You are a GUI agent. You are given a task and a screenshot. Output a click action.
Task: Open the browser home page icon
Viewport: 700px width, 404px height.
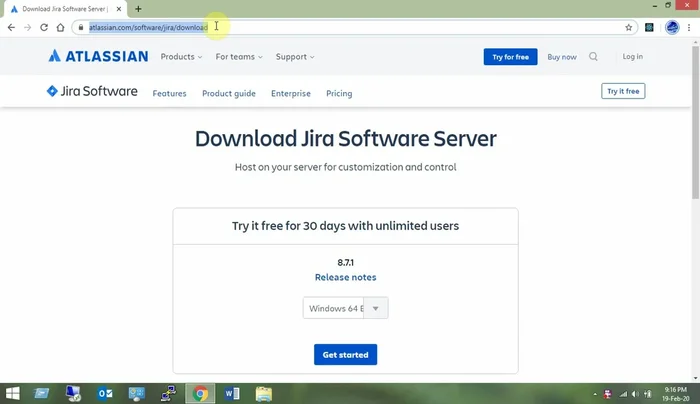point(60,27)
